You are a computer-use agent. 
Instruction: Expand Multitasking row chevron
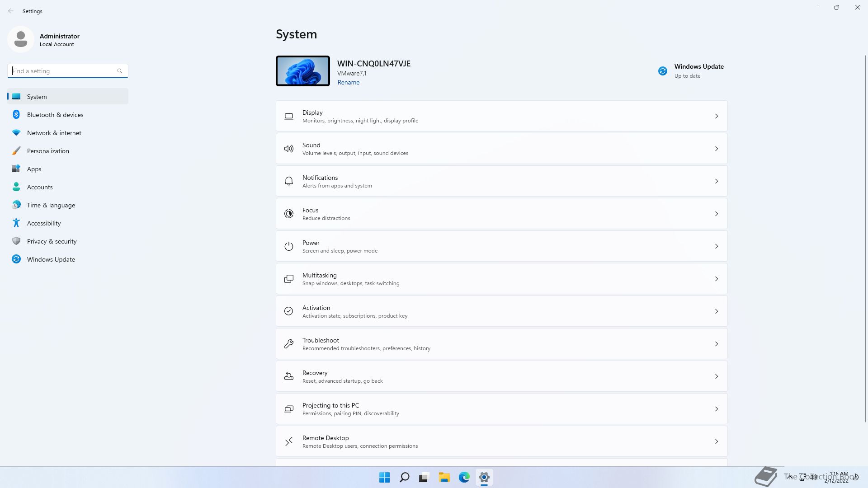coord(717,279)
